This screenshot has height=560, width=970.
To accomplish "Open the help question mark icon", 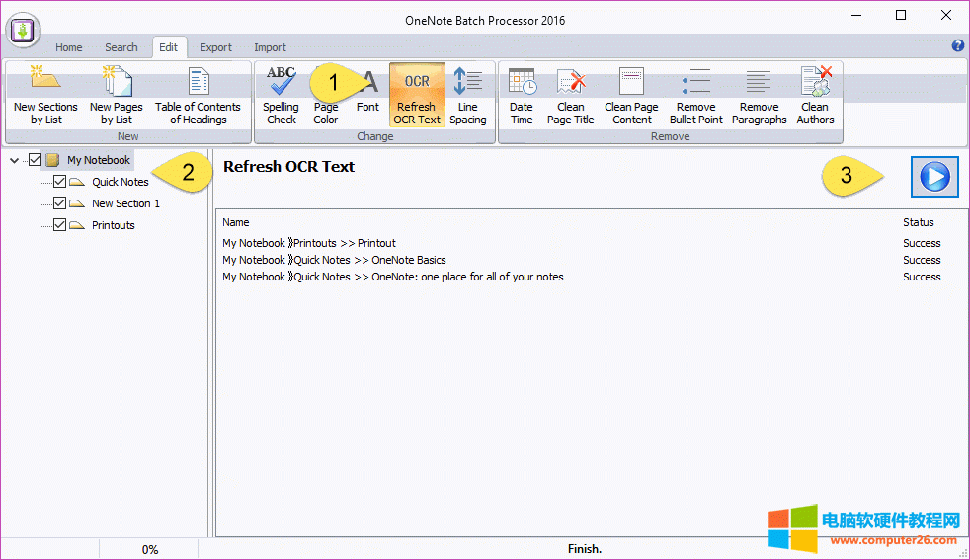I will 957,46.
